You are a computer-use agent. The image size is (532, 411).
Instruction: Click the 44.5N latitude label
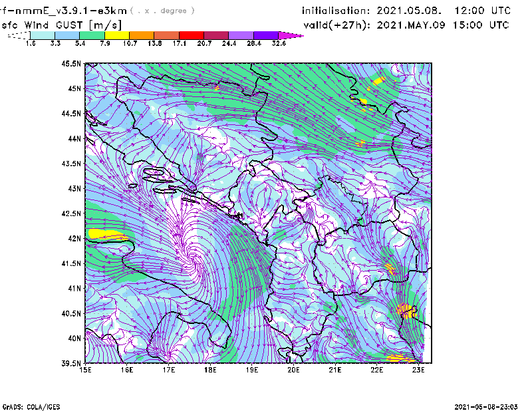click(71, 113)
